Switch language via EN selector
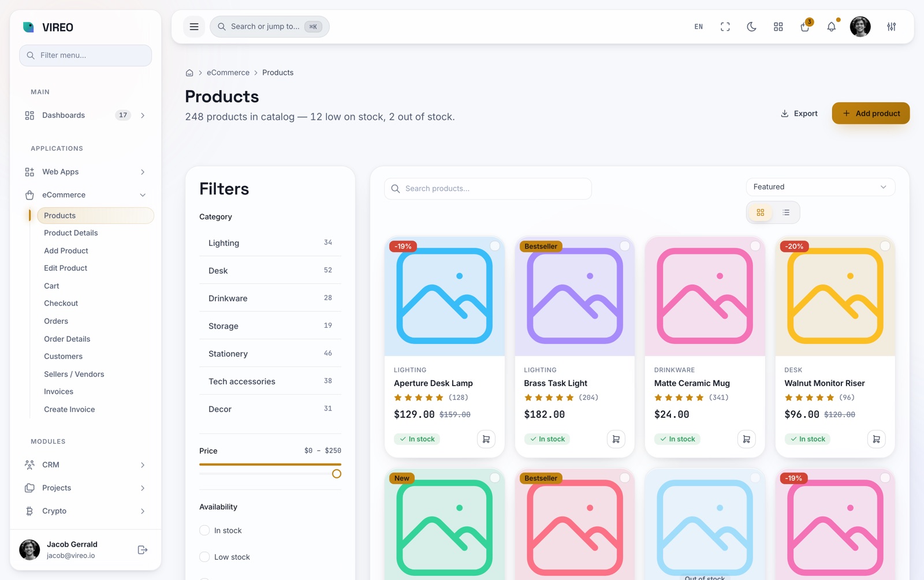 (699, 27)
